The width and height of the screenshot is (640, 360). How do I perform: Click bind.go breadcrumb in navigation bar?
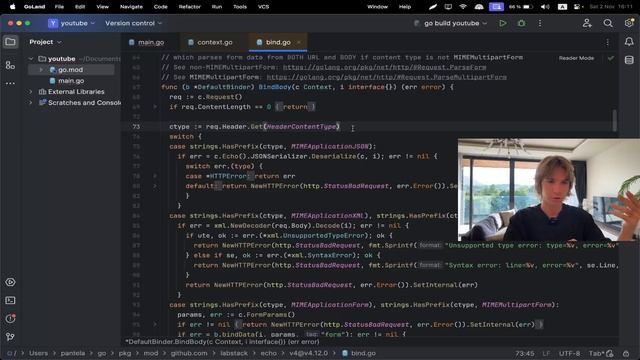[359, 353]
